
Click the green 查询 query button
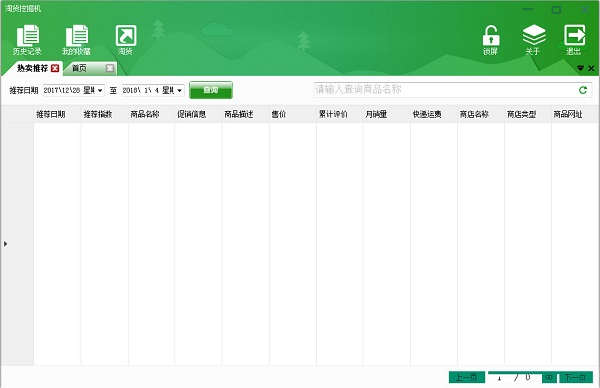[x=211, y=90]
